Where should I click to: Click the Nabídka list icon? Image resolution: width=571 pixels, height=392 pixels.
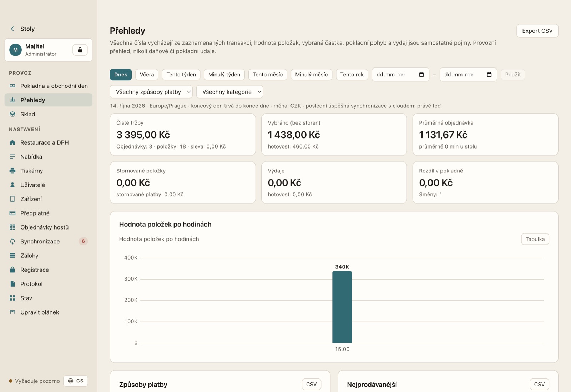coord(12,157)
